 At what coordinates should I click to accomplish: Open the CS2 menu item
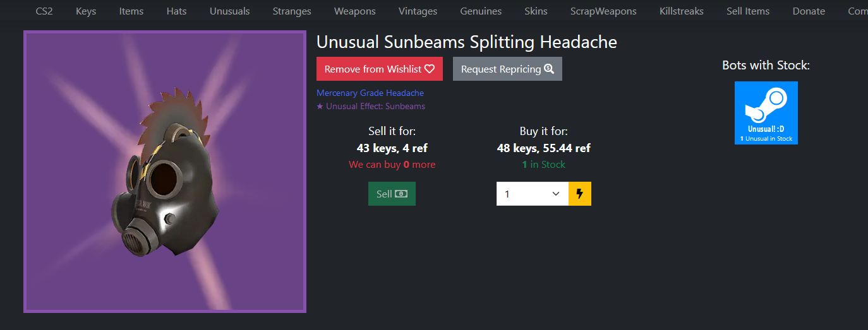[x=44, y=11]
